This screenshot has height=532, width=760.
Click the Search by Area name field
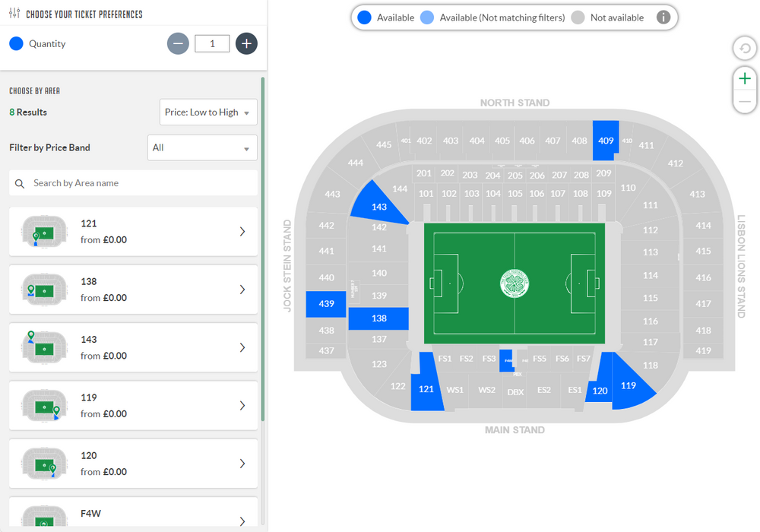tap(141, 183)
